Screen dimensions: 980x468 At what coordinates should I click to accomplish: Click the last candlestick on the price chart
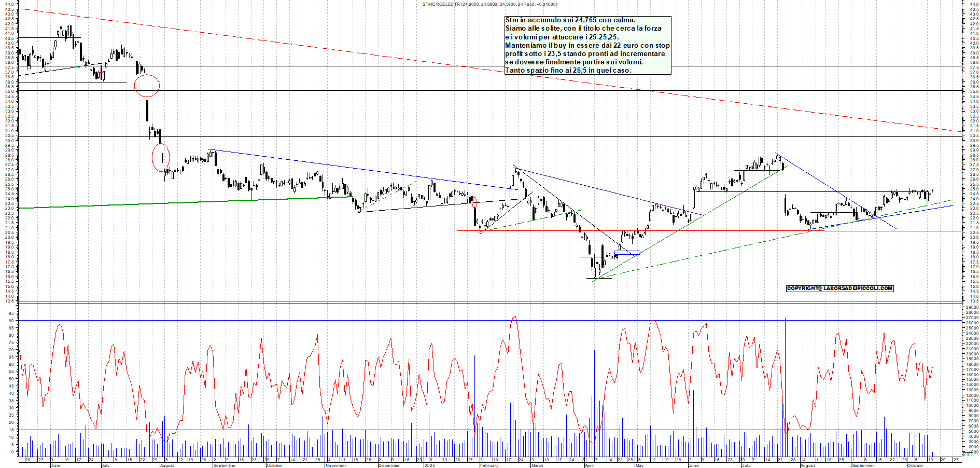932,192
